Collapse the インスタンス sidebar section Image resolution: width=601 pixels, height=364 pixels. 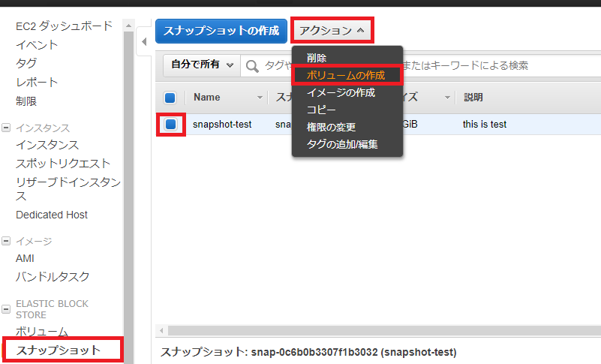coord(6,128)
